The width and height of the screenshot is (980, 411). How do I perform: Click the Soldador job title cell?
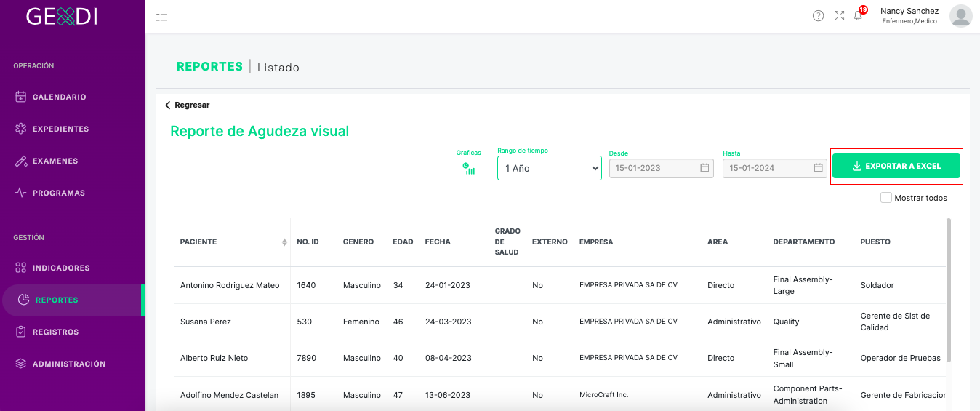877,285
